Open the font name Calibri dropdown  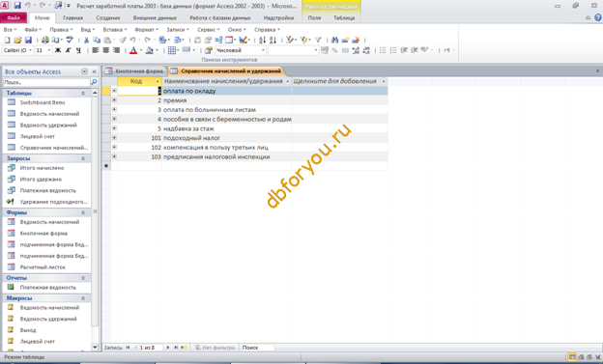[30, 50]
